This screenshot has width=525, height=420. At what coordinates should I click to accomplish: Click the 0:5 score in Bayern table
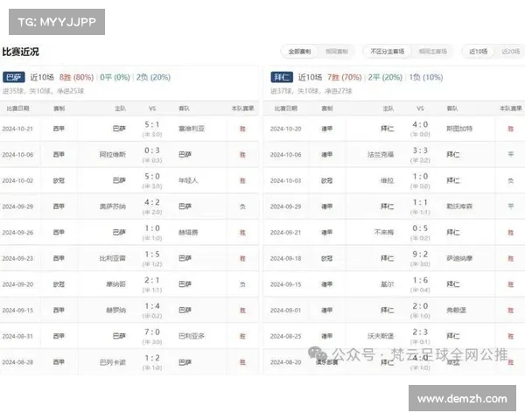[420, 228]
